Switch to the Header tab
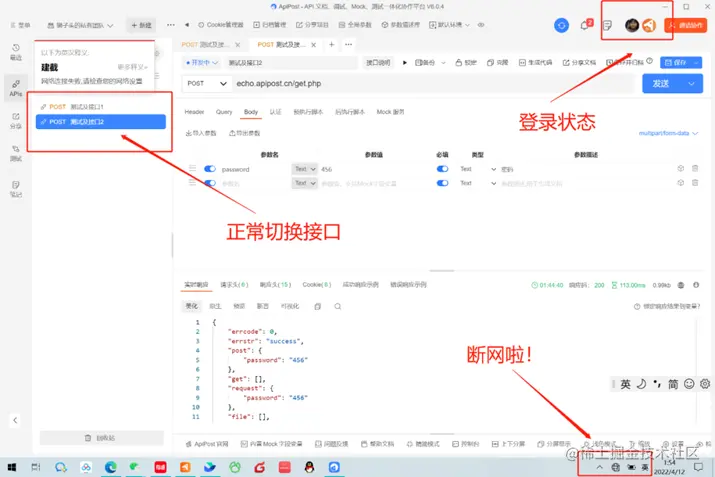Image resolution: width=715 pixels, height=477 pixels. coord(194,112)
